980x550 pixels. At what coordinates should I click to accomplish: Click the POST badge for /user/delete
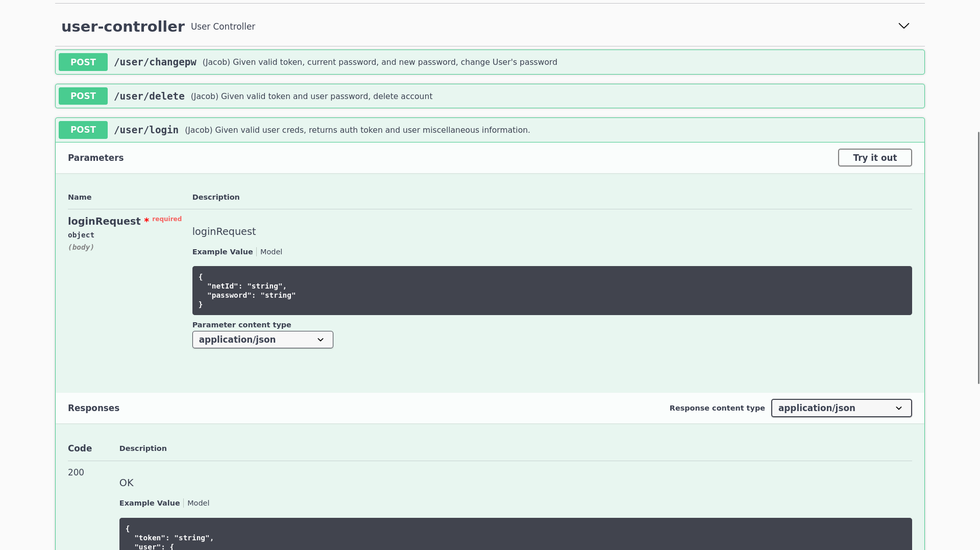83,96
